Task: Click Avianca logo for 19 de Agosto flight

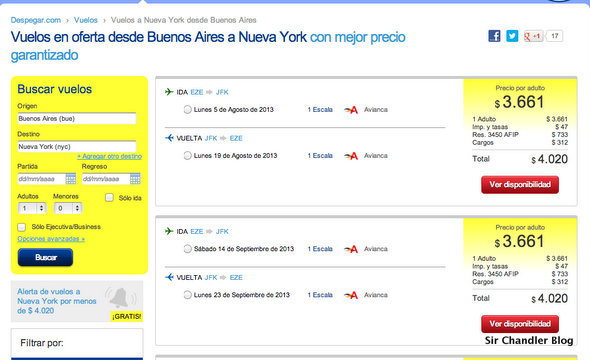Action: pyautogui.click(x=351, y=156)
